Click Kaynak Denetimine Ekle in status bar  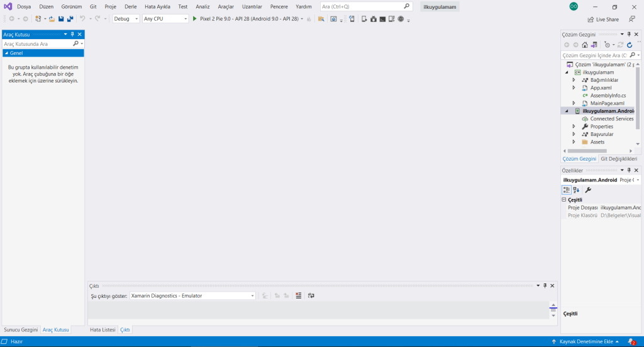(586, 341)
